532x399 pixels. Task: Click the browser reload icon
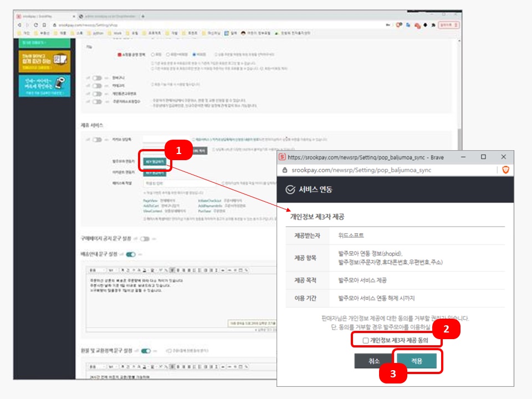(x=36, y=25)
